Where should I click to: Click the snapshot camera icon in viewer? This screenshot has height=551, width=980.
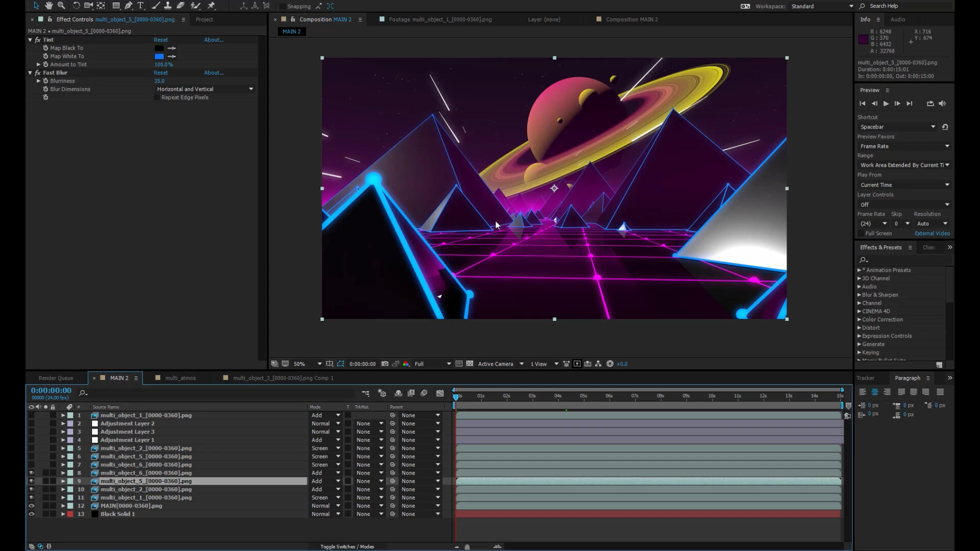click(385, 364)
